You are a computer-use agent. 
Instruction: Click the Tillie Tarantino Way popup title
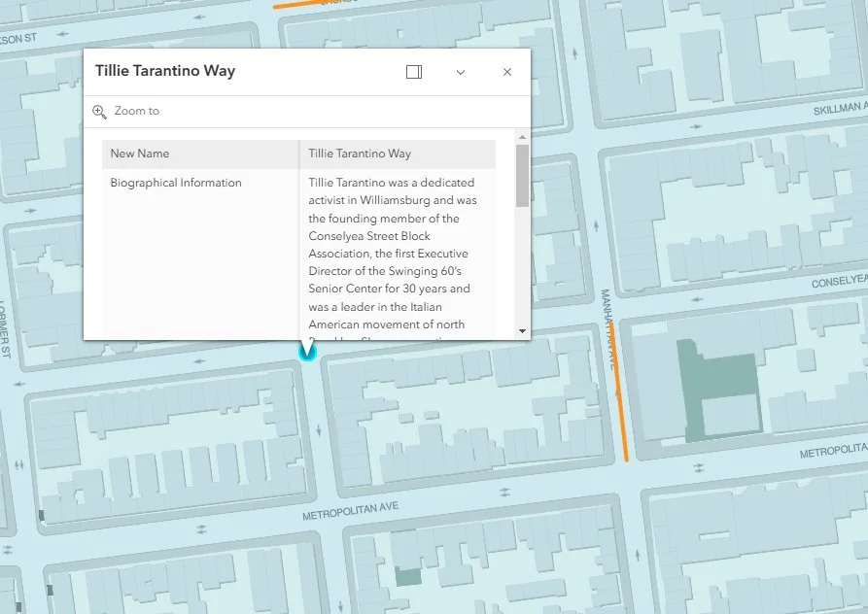[165, 71]
